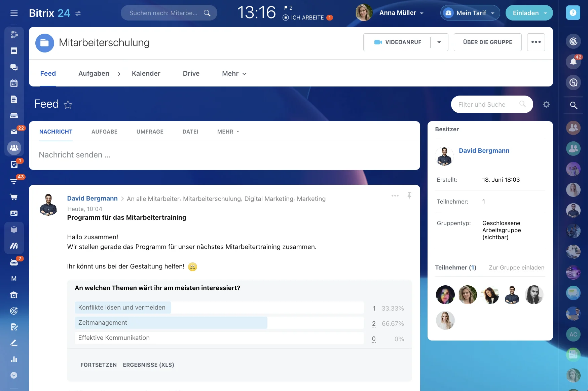588x391 pixels.
Task: Open the documents icon in left sidebar
Action: click(14, 100)
